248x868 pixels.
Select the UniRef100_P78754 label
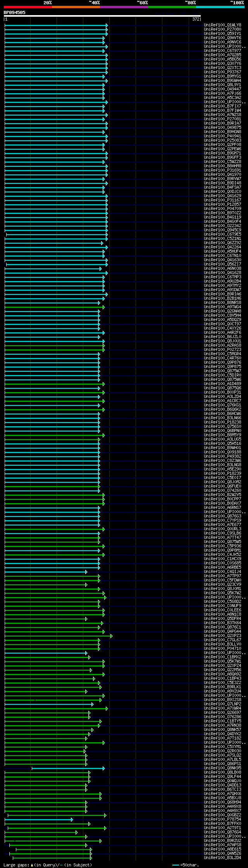point(222,819)
